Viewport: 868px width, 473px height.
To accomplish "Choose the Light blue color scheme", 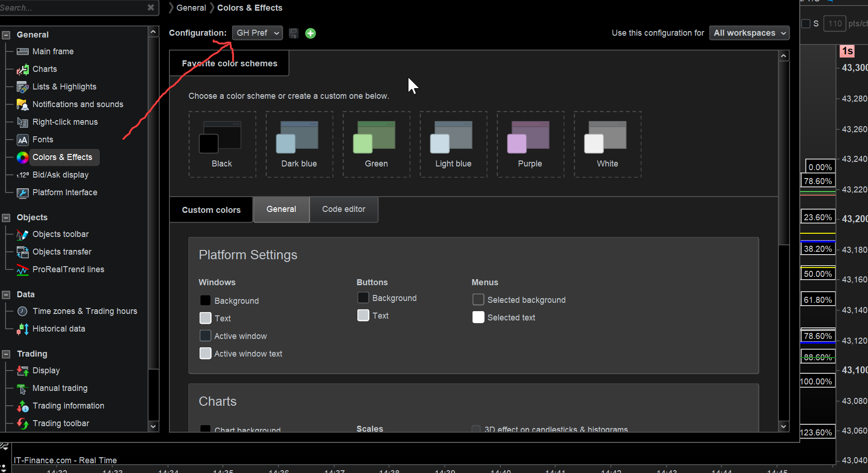I will (x=453, y=144).
